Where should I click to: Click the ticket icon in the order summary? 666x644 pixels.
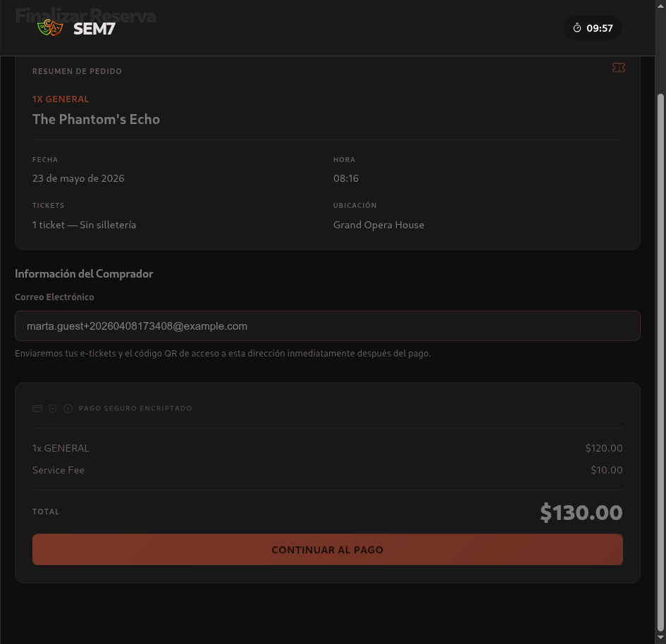click(x=619, y=68)
